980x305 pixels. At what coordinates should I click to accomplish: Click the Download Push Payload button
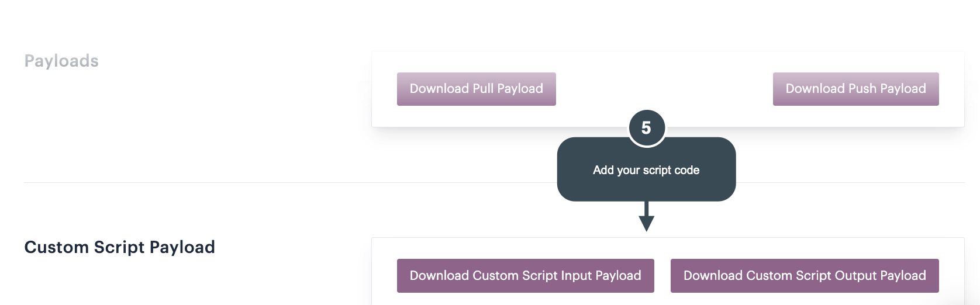click(855, 89)
